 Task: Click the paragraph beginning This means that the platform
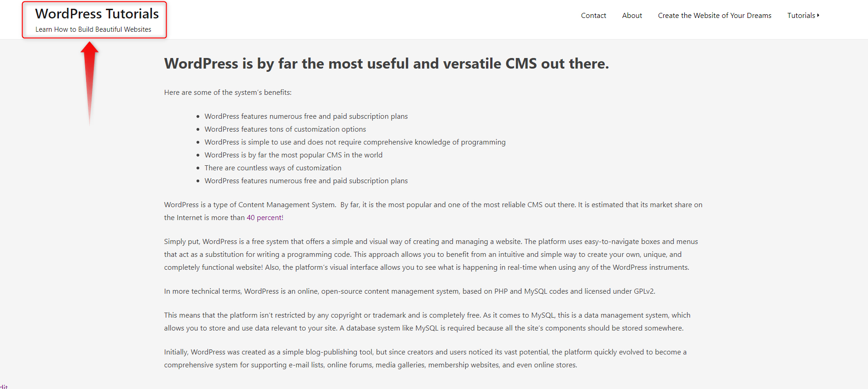pyautogui.click(x=427, y=322)
